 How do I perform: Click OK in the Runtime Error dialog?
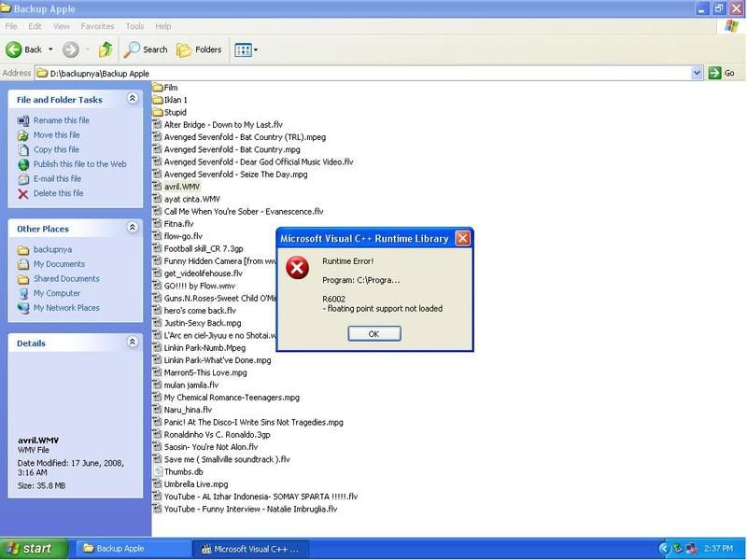(x=374, y=334)
